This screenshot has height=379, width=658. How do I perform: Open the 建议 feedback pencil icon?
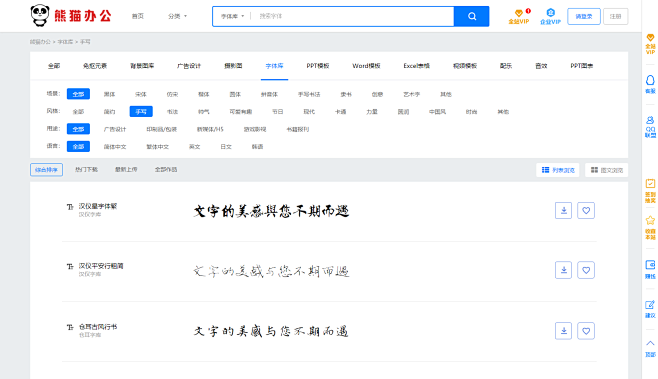click(650, 309)
